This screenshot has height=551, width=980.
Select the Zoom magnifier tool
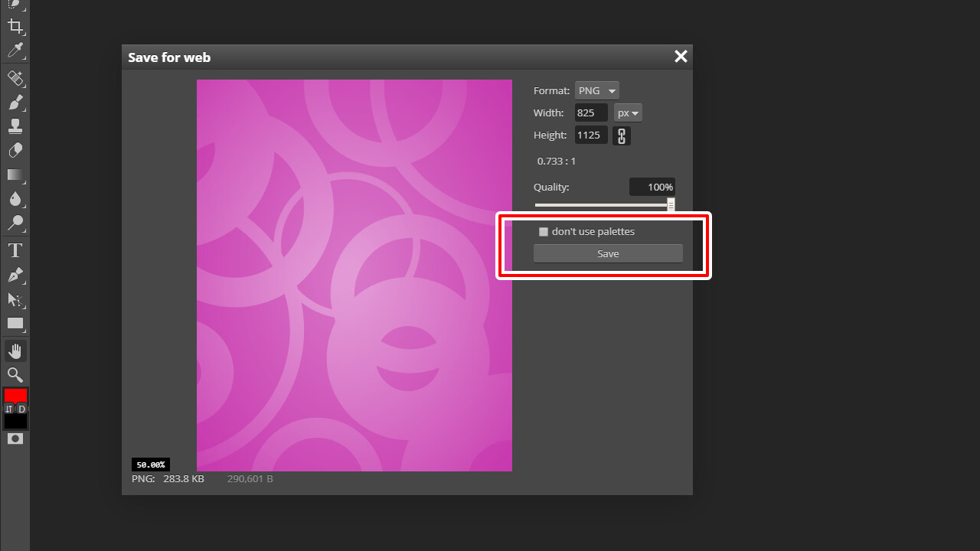pos(15,375)
